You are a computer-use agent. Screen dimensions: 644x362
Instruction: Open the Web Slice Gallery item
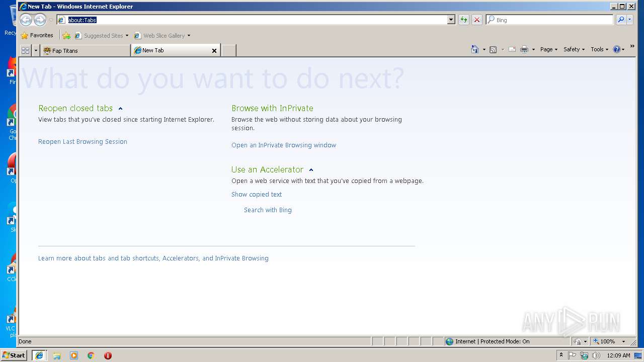162,35
